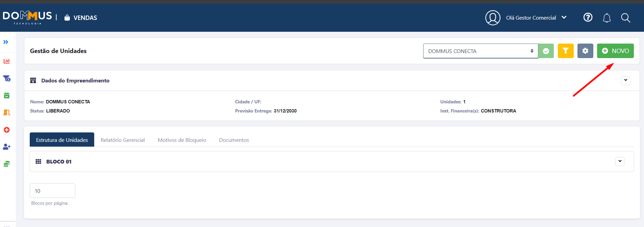Open the gray settings gear button

point(585,51)
